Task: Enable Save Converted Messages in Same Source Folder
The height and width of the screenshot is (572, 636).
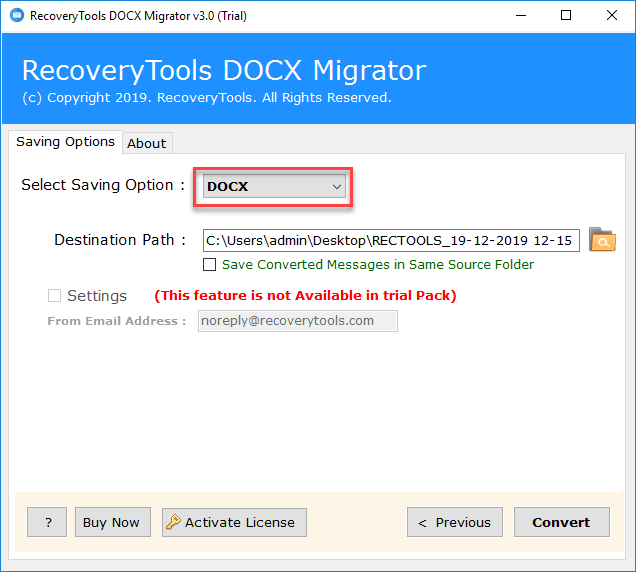Action: point(209,264)
